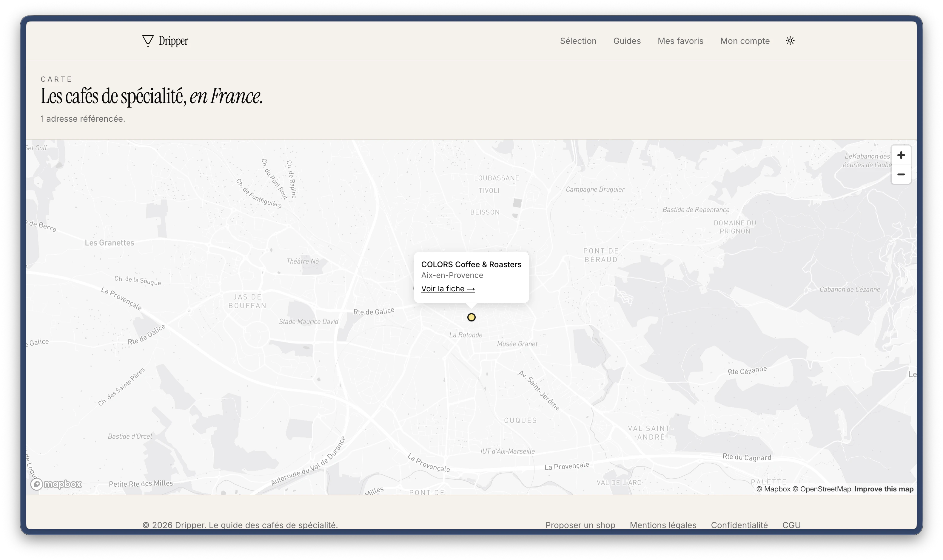Click the 'PONT DE BÉRAUD' map label
Viewport: 943px width, 560px height.
click(601, 256)
